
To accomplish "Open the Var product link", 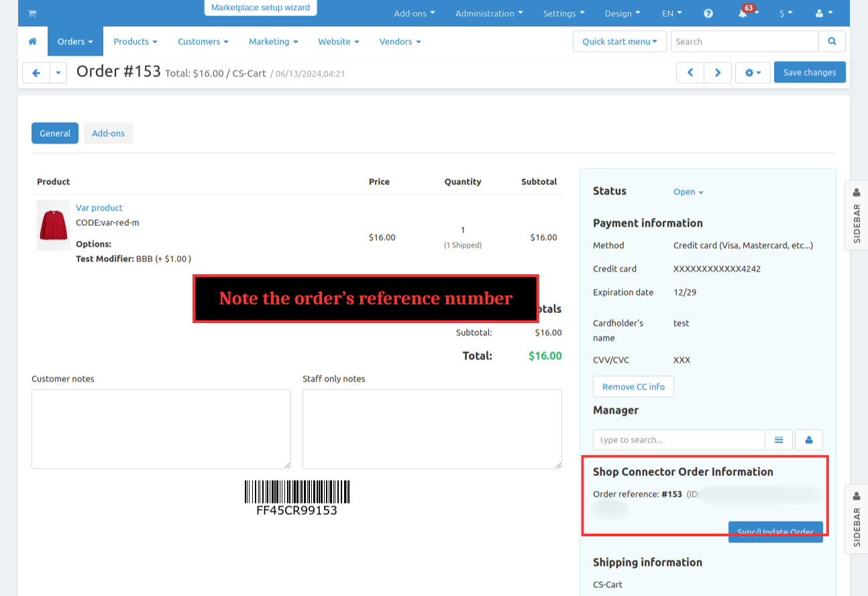I will [x=99, y=208].
